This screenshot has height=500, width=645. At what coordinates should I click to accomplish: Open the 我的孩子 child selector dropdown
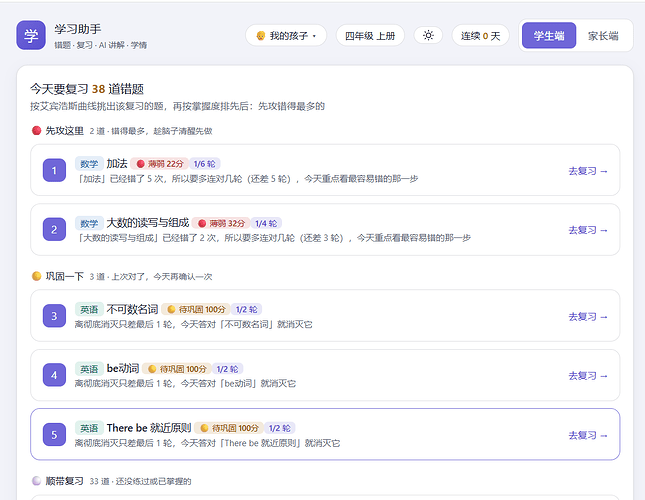click(286, 36)
